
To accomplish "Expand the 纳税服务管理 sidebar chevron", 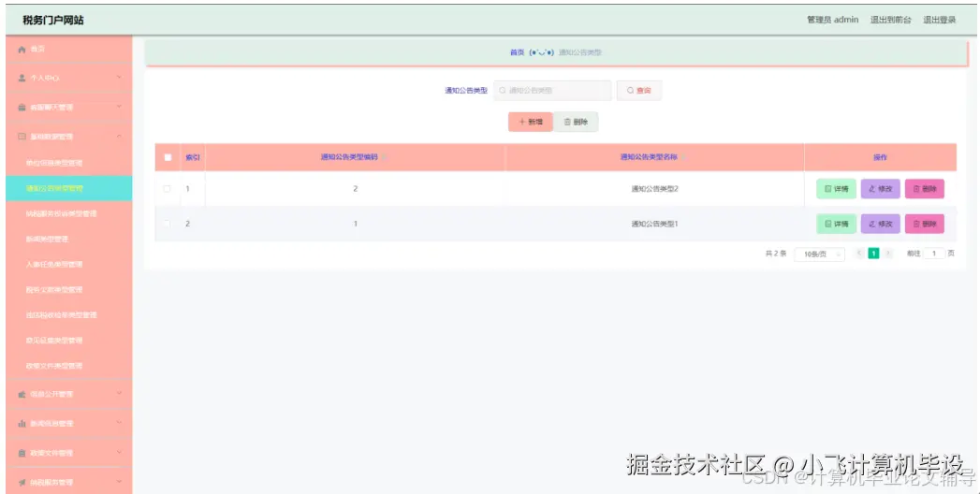I will (x=119, y=482).
